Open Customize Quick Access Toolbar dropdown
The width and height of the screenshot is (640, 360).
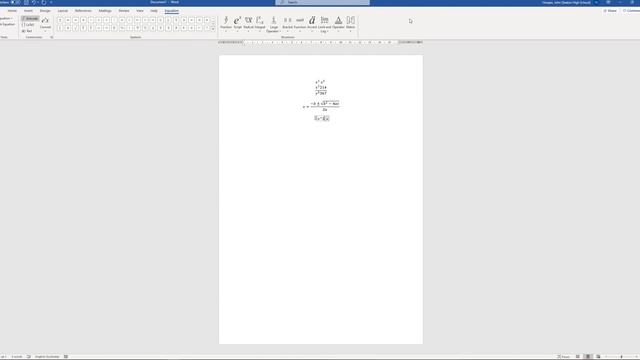[51, 2]
